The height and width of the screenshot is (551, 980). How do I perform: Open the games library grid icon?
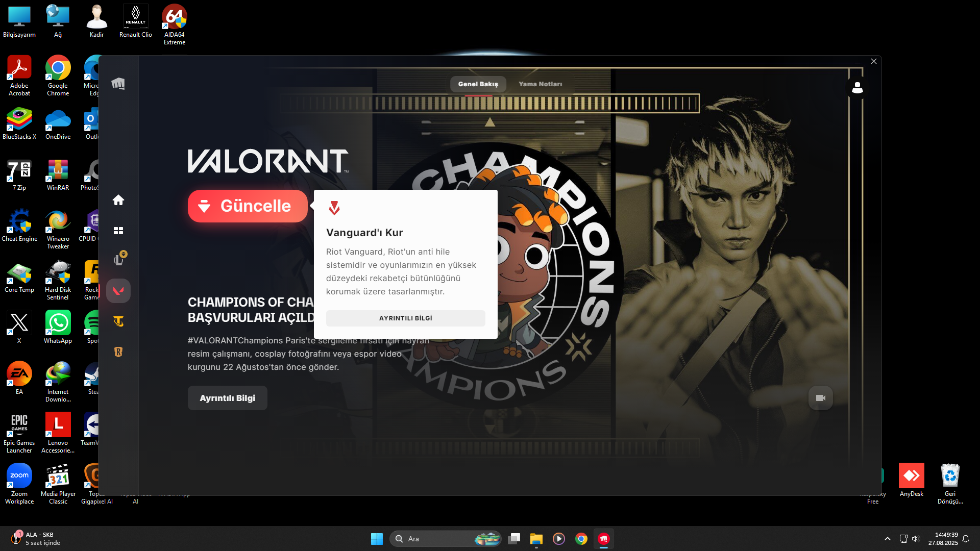click(118, 231)
